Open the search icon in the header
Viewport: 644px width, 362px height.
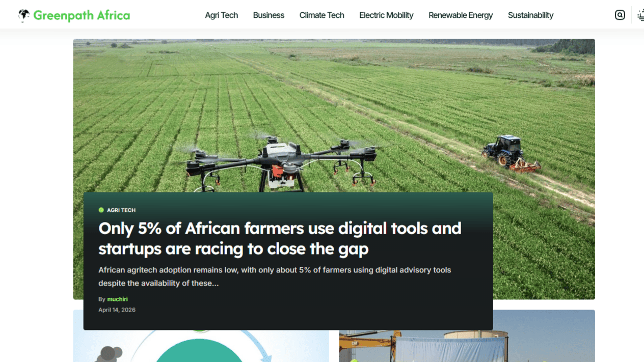click(x=620, y=15)
